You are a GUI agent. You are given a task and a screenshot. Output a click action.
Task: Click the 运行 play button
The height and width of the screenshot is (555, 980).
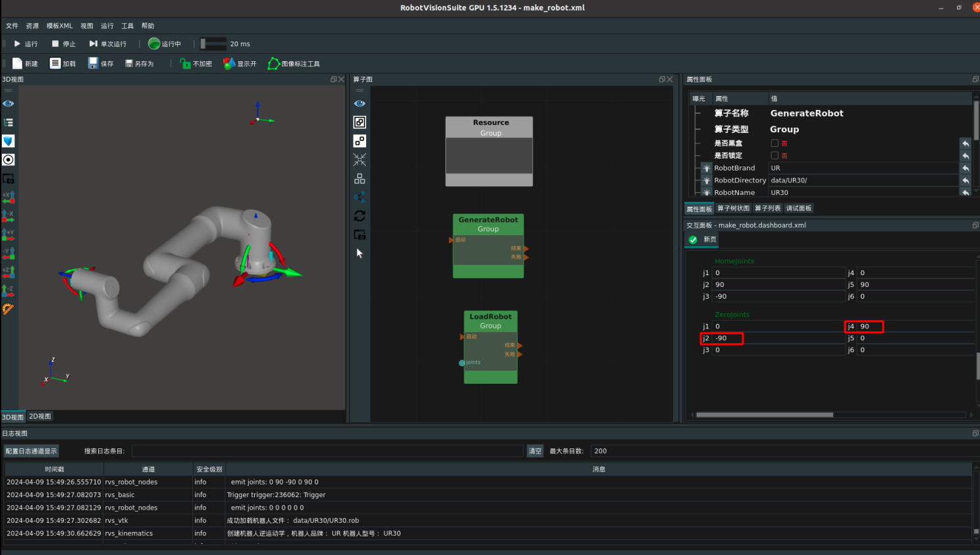pos(26,44)
